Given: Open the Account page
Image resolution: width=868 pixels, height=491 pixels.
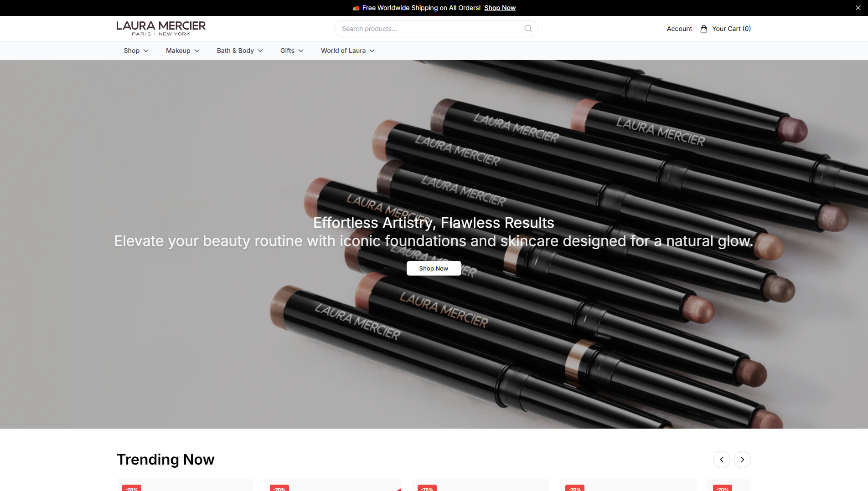Looking at the screenshot, I should pyautogui.click(x=679, y=29).
